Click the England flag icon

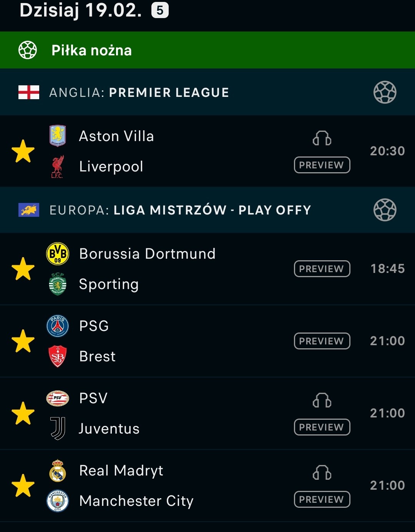[x=29, y=92]
